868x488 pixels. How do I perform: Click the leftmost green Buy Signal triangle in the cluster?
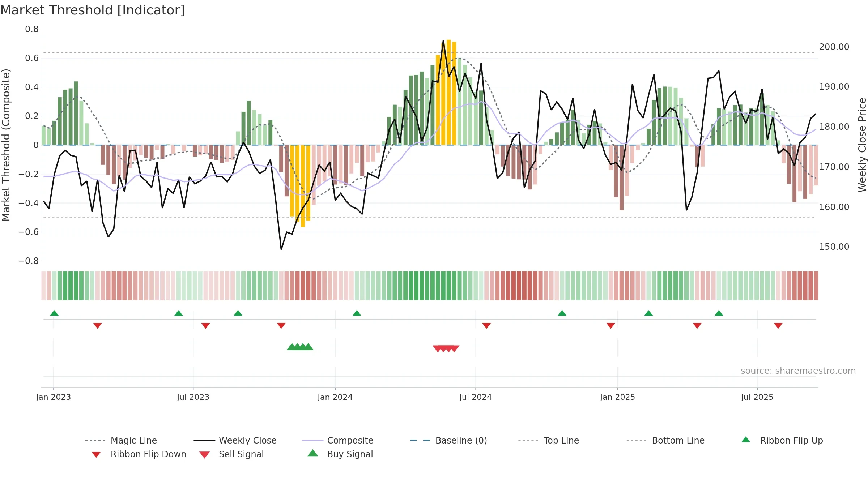tap(292, 347)
